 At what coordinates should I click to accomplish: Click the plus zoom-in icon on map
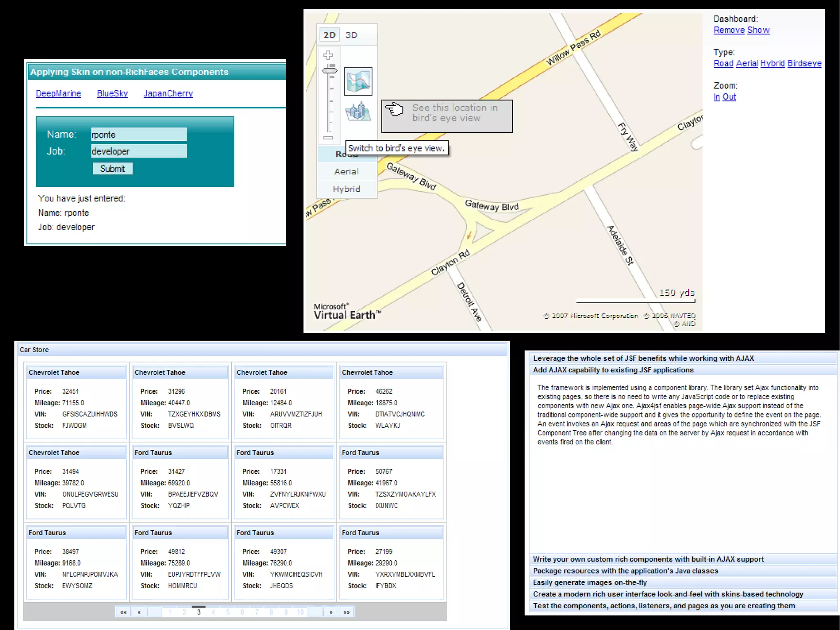coord(328,55)
